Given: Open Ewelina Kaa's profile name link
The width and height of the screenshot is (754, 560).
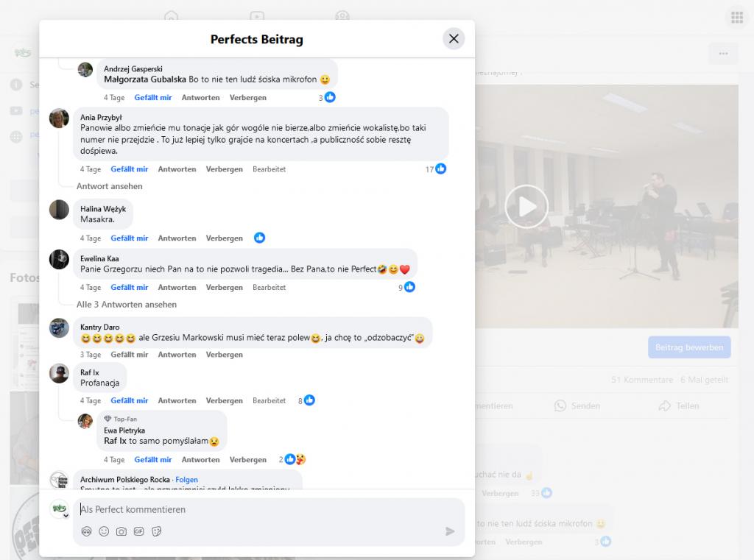Looking at the screenshot, I should 99,258.
